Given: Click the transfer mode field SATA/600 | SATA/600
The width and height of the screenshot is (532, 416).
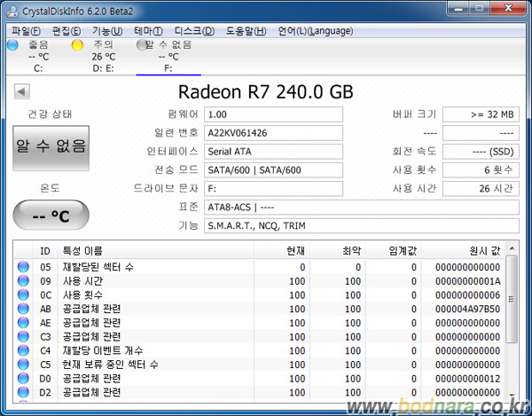Looking at the screenshot, I should 273,170.
